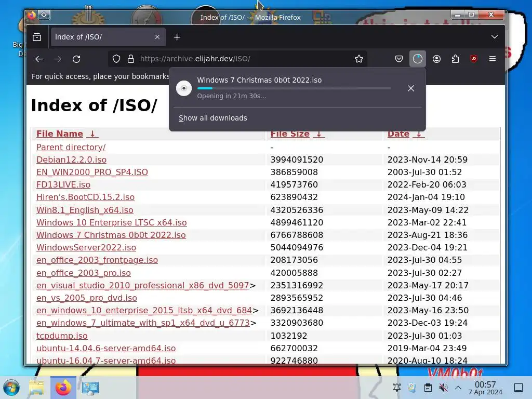Open the Save to Pocket button

click(x=399, y=59)
